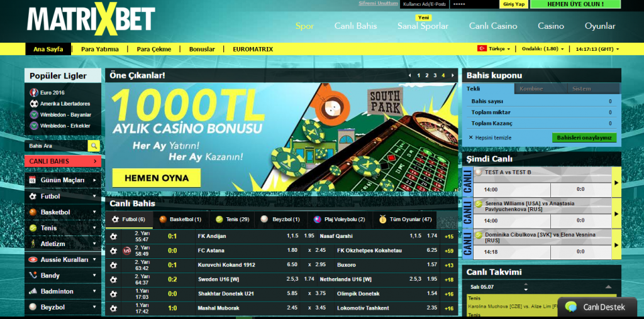
Task: Select the Tenis (29) live tab
Action: click(232, 219)
